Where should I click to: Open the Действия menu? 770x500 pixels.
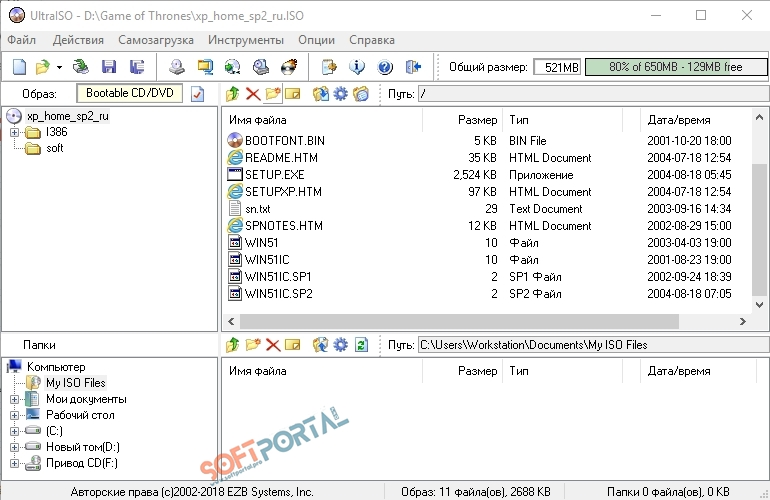78,40
